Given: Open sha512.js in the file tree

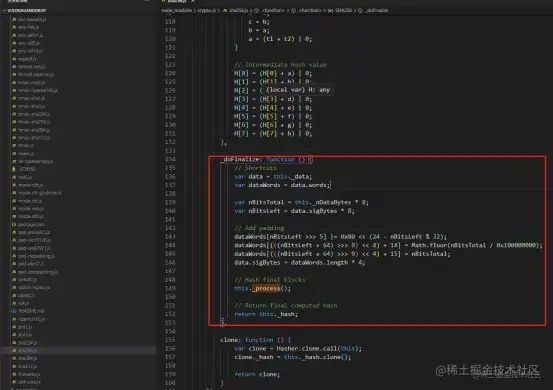Looking at the screenshot, I should pos(27,366).
